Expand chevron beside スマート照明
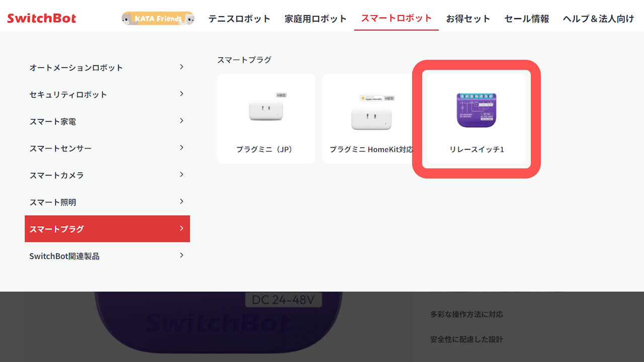This screenshot has width=644, height=362. tap(182, 202)
